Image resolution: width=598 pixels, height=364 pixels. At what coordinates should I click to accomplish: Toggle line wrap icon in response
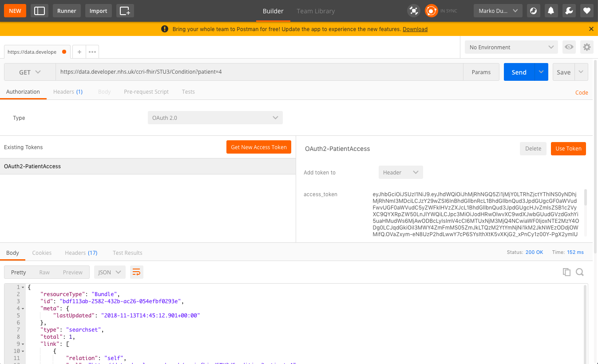[x=137, y=272]
